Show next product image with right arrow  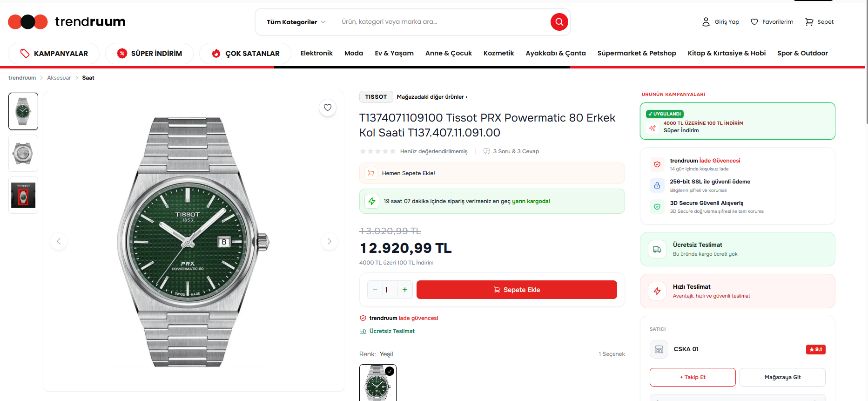330,241
